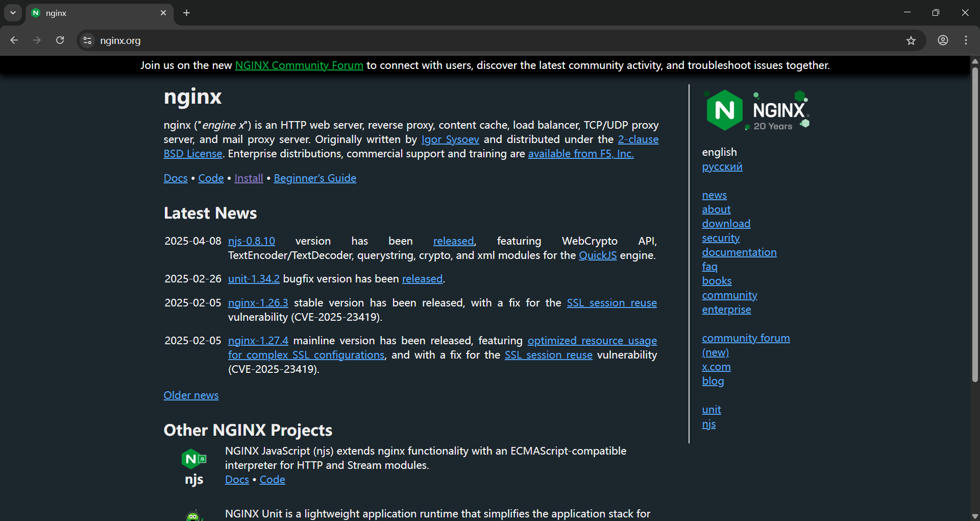Click the browser forward arrow
Image resolution: width=980 pixels, height=521 pixels.
pyautogui.click(x=37, y=40)
